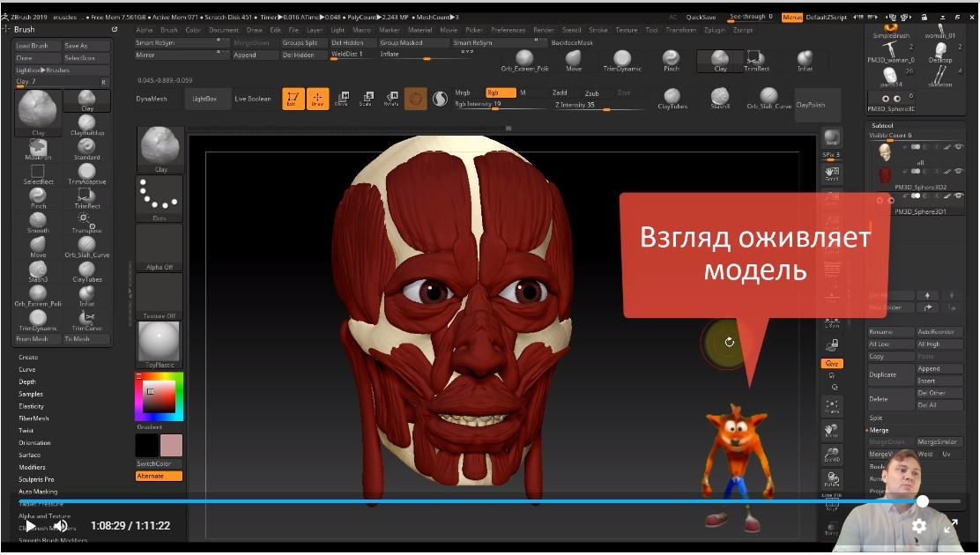Image resolution: width=980 pixels, height=555 pixels.
Task: Activate the Scale transform tool
Action: 367,99
